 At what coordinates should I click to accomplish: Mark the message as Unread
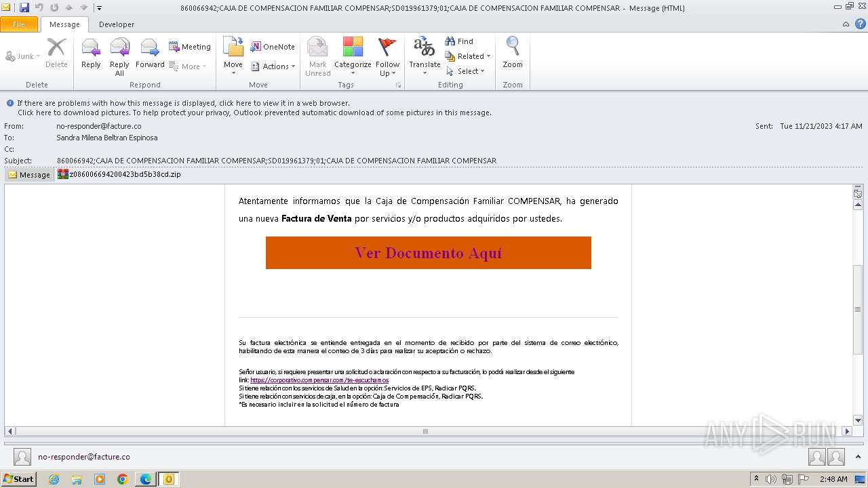tap(317, 57)
